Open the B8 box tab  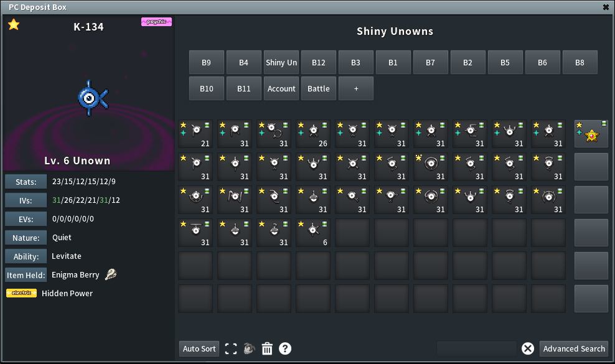(x=580, y=62)
